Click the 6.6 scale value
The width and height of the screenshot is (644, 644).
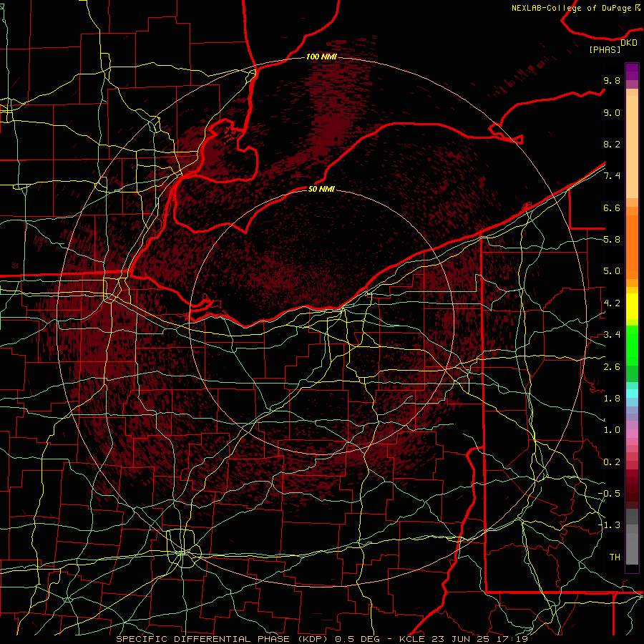(x=612, y=208)
